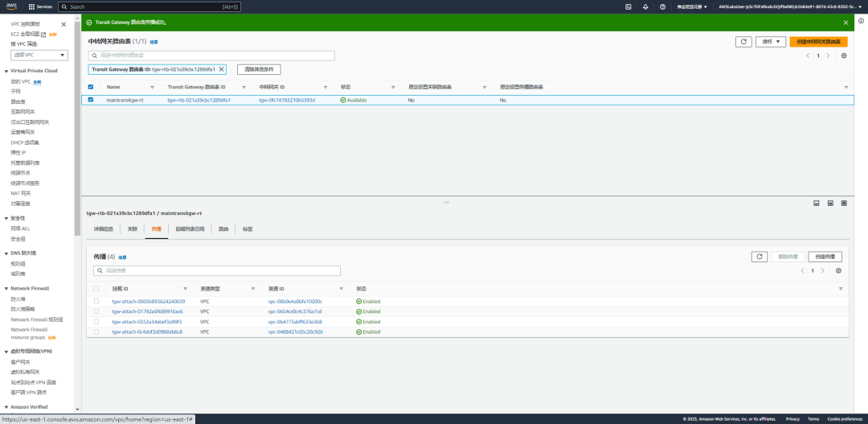Click the top AWS Search field

tap(149, 6)
